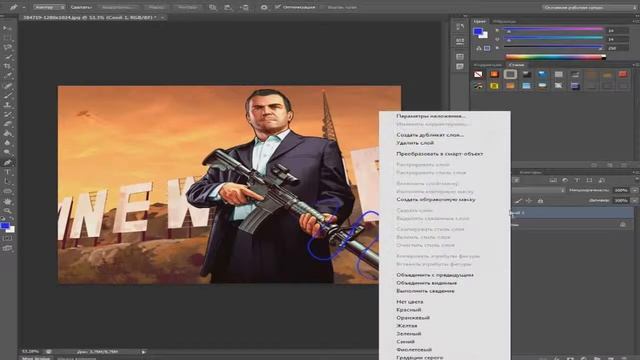Select the Hand tool

[x=7, y=201]
